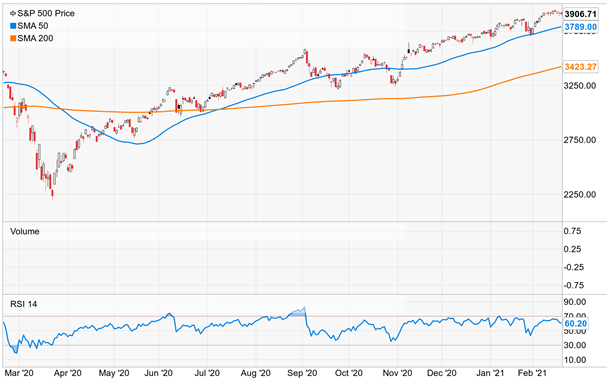Click the Aug '20 date label

tap(255, 373)
